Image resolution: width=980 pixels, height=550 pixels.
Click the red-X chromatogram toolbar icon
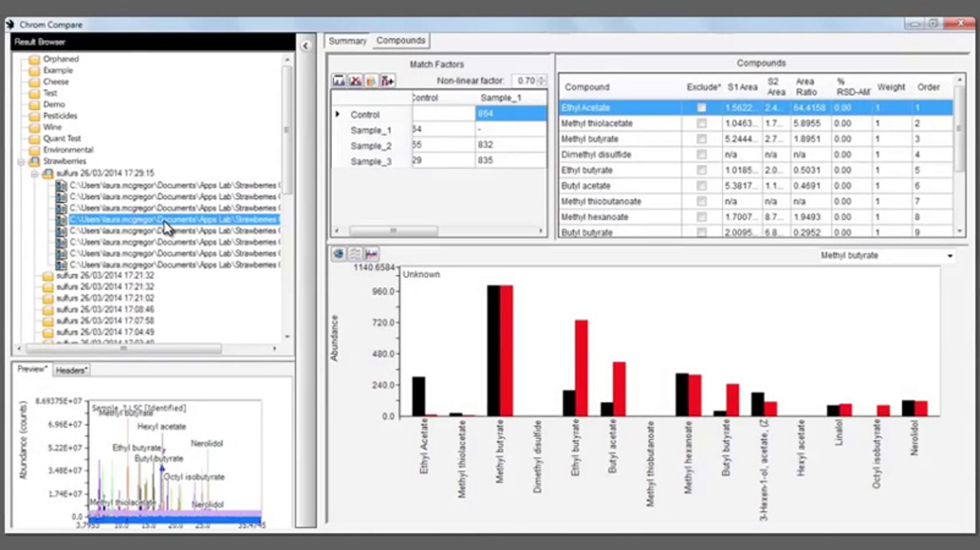355,81
